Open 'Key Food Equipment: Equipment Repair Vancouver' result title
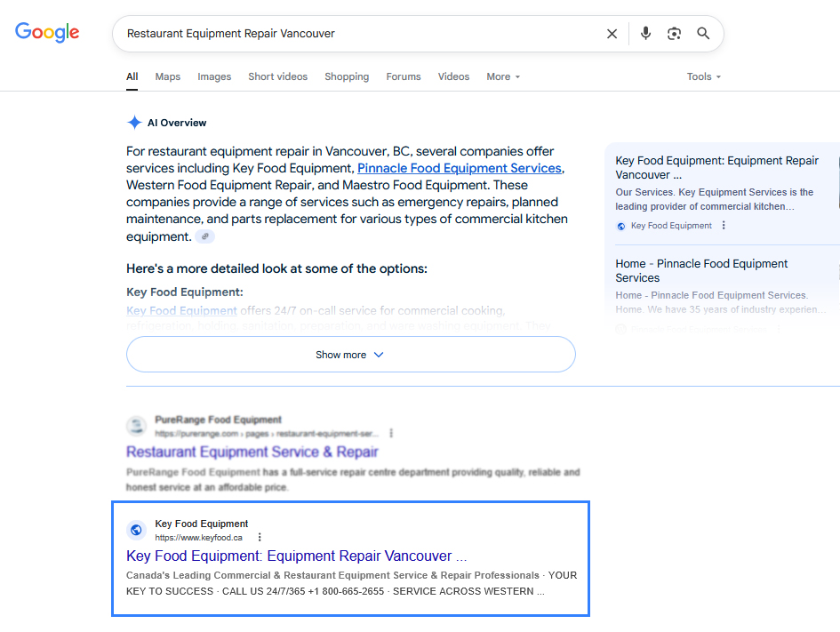The image size is (840, 632). click(296, 556)
